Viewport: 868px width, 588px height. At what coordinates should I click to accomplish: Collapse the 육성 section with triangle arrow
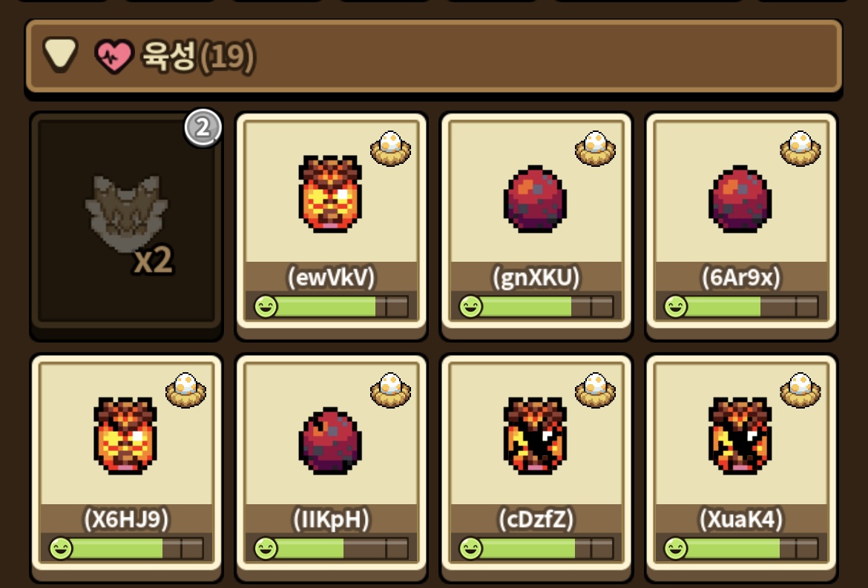click(60, 54)
